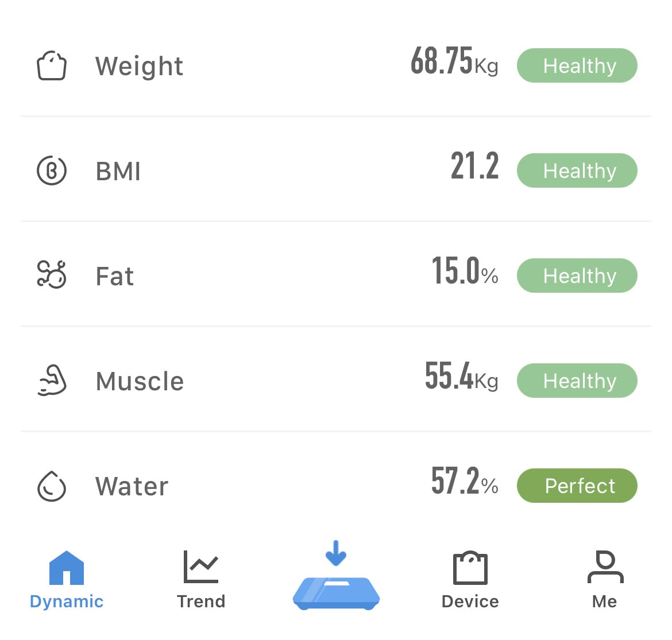672x640 pixels.
Task: Select the Healthy badge for Muscle
Action: point(577,381)
